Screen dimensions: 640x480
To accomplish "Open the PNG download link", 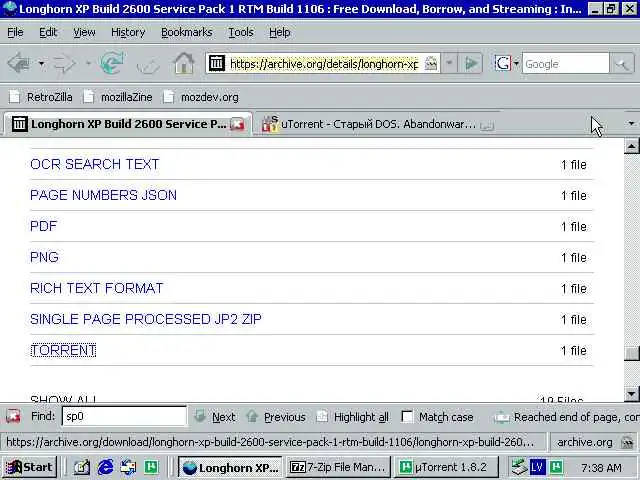I will [x=44, y=257].
